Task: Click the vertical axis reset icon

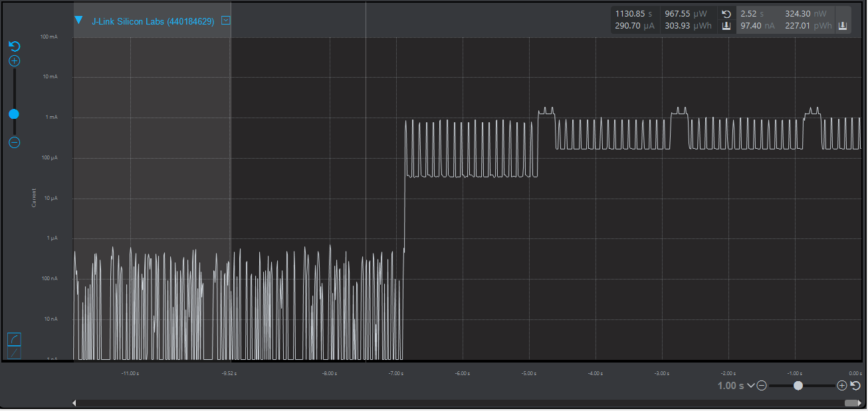Action: [14, 46]
